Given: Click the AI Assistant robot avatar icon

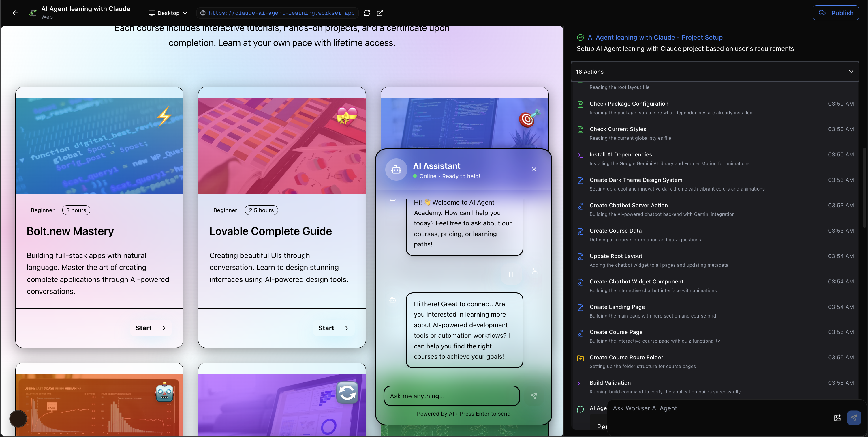Looking at the screenshot, I should (x=396, y=170).
